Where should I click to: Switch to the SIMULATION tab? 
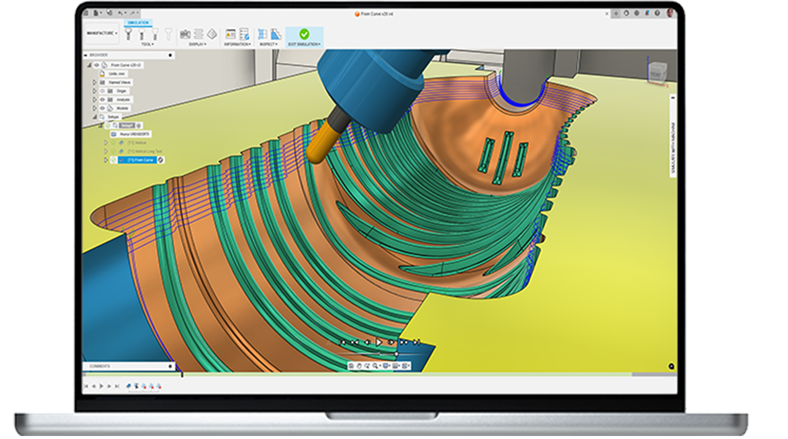[138, 23]
